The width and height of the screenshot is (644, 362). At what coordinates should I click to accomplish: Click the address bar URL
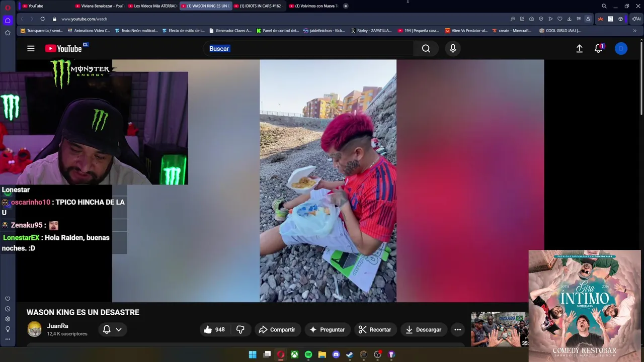pyautogui.click(x=84, y=19)
